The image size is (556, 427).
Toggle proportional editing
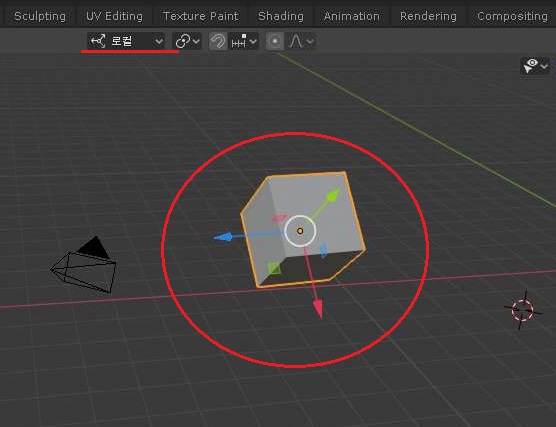coord(275,41)
